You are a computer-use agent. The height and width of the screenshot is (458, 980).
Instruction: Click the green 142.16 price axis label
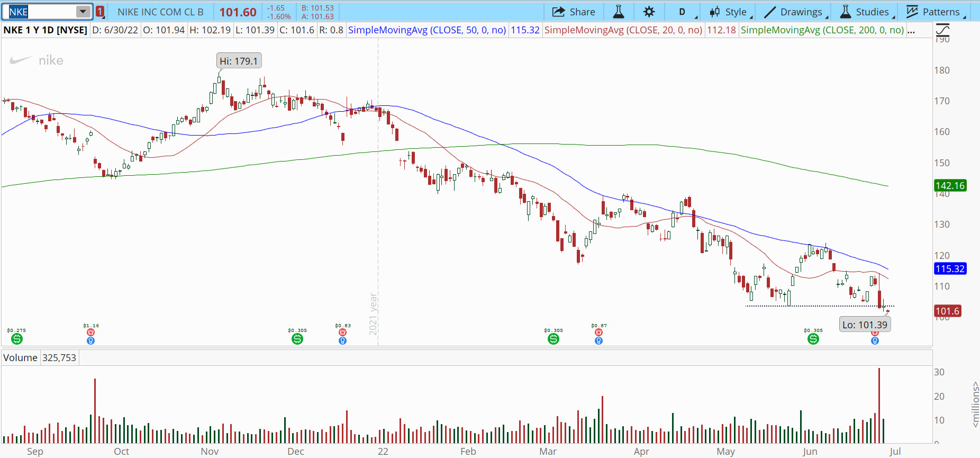pos(950,185)
